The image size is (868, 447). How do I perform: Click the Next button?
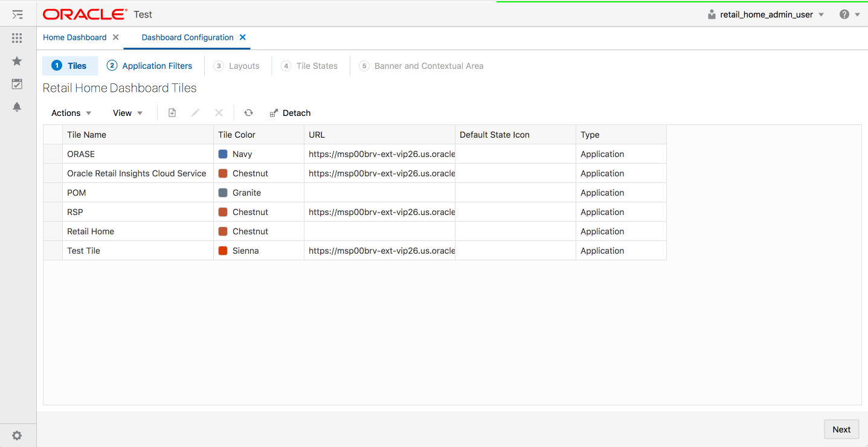[x=841, y=429]
